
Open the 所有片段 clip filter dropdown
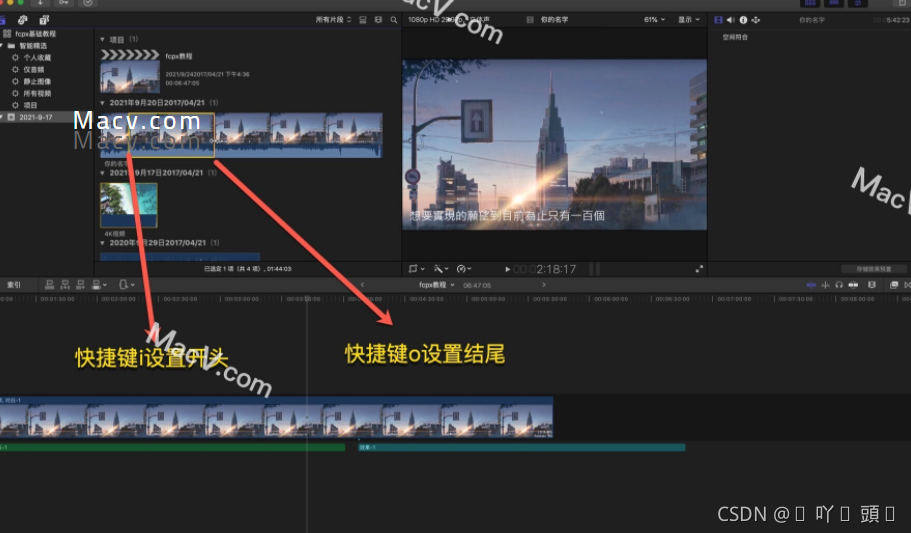tap(333, 20)
